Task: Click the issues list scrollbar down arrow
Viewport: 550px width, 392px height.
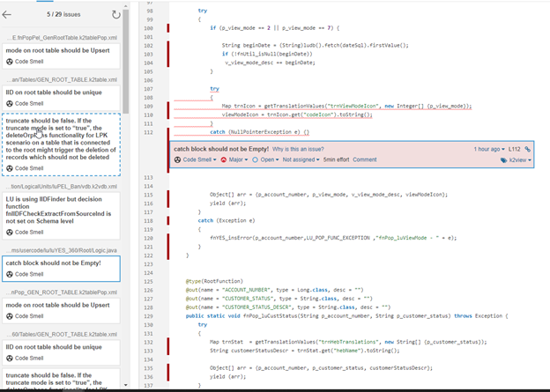Action: 128,385
